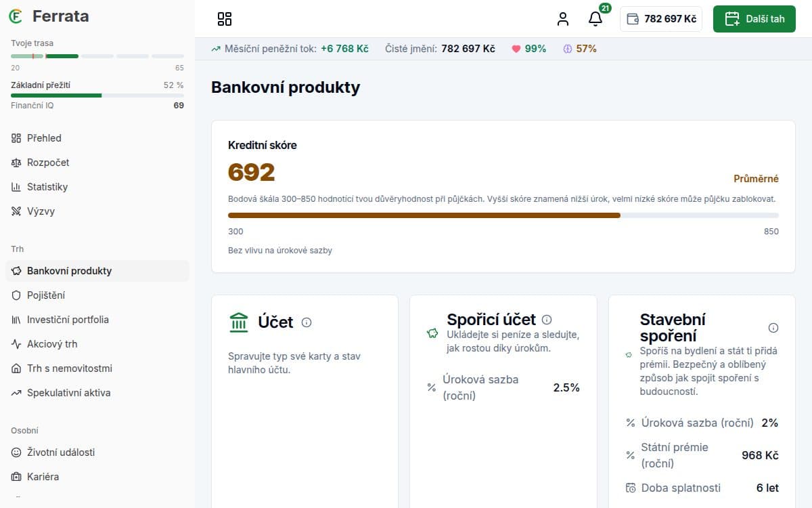Click the trend icon before Měsíční peněžní tok
Viewport: 812px width, 508px height.
pos(216,49)
